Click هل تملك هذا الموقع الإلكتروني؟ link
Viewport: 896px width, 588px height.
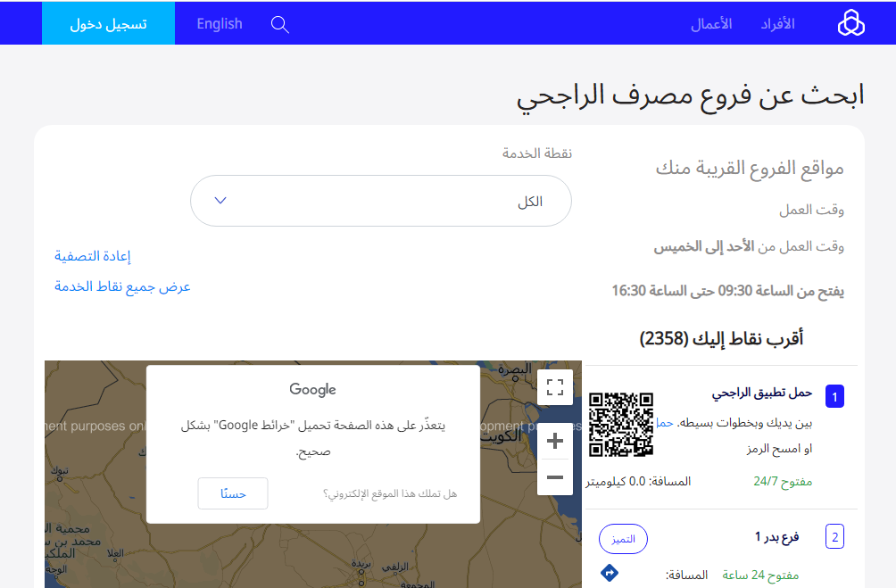coord(390,493)
